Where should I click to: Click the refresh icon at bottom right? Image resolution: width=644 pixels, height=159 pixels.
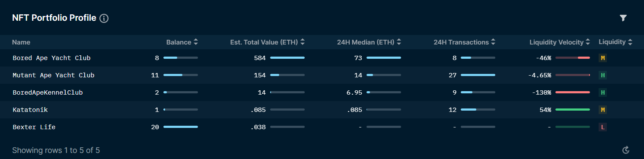pyautogui.click(x=625, y=150)
